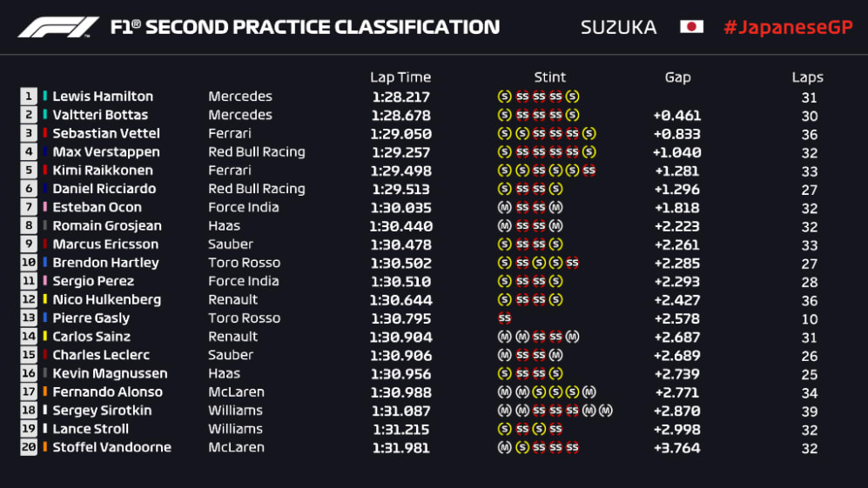
Task: Click the F1 logo
Action: 59,27
